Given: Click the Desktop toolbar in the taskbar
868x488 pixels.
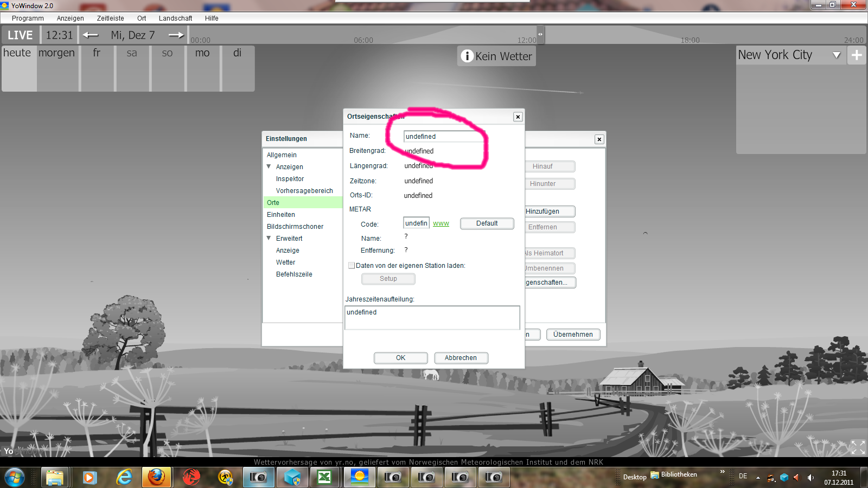Looking at the screenshot, I should (x=634, y=477).
